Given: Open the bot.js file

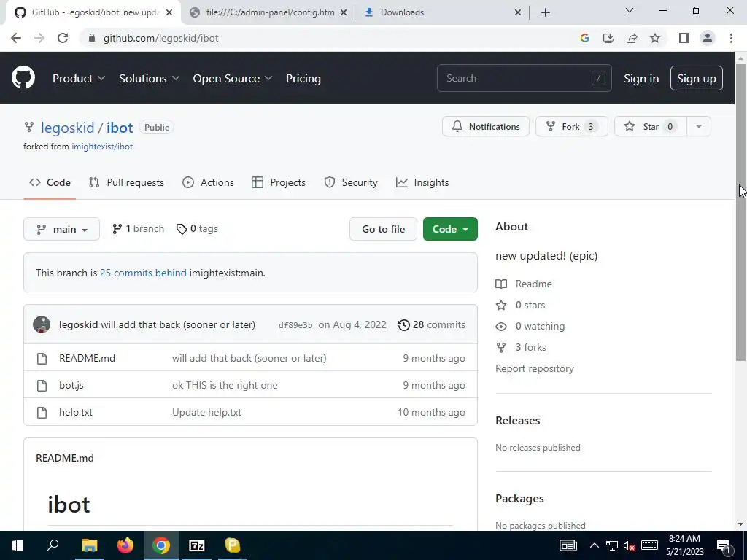Looking at the screenshot, I should point(71,386).
